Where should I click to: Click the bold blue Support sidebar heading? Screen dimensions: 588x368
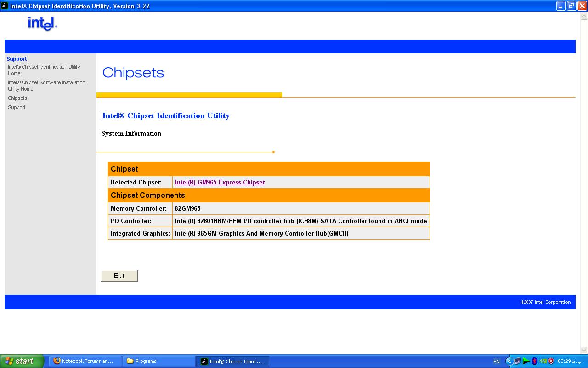tap(17, 59)
